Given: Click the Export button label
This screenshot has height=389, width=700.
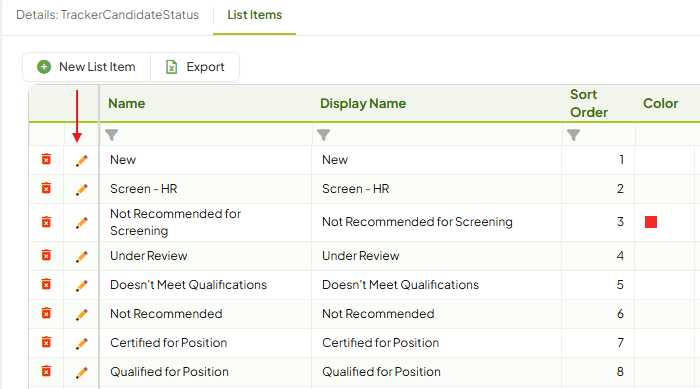Looking at the screenshot, I should (205, 67).
